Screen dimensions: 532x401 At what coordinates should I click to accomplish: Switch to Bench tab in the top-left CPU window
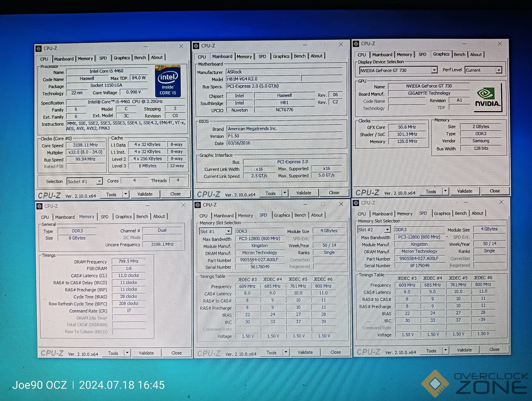click(x=140, y=57)
